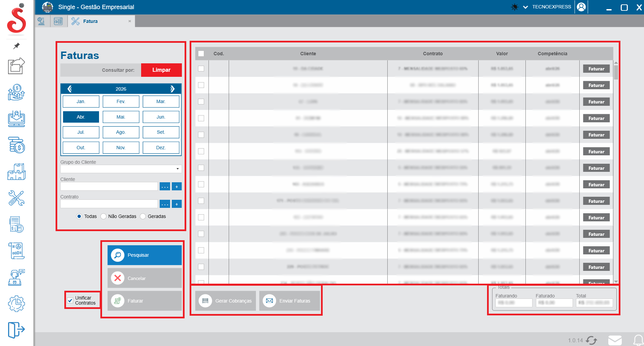Open the notification bell icon
Image resolution: width=644 pixels, height=346 pixels.
click(x=638, y=340)
